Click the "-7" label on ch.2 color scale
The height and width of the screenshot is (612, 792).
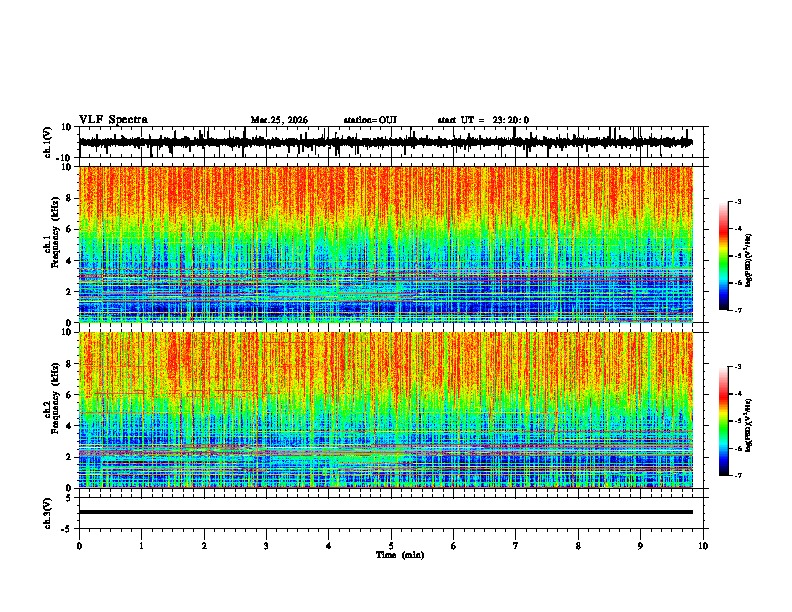[x=738, y=475]
